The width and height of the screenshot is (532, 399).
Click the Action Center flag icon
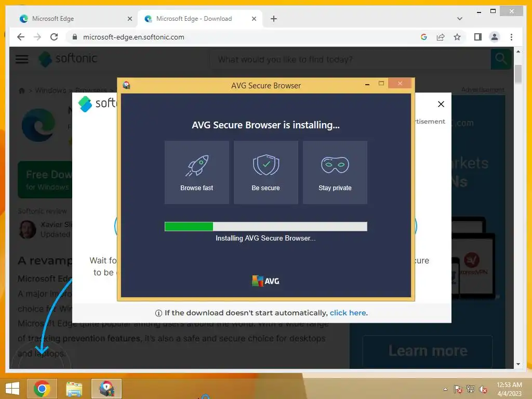point(458,389)
